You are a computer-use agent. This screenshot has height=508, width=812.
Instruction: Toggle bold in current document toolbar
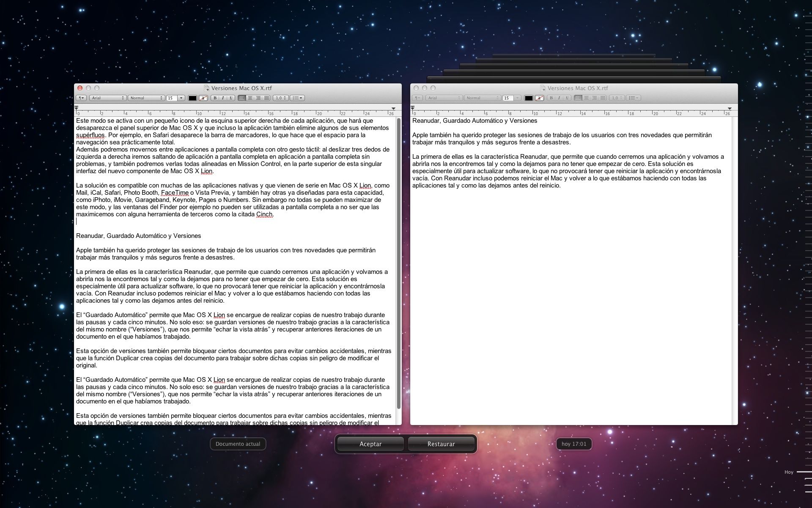coord(215,98)
